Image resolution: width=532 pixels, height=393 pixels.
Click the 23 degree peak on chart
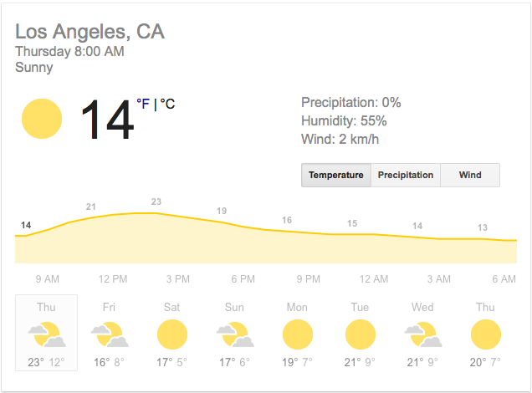click(x=156, y=202)
